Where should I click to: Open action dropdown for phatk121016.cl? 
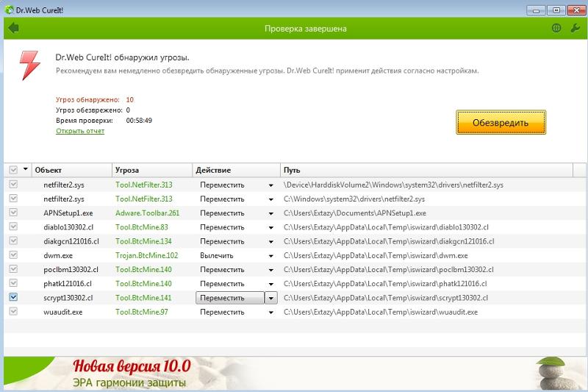[270, 285]
